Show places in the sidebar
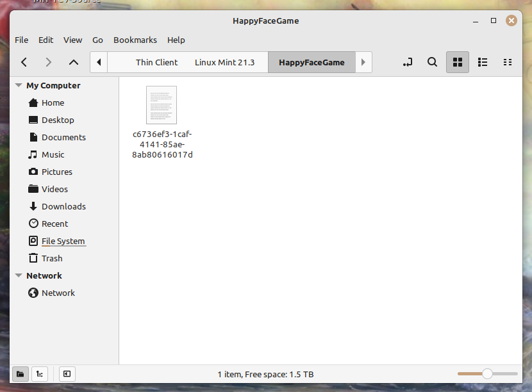Image resolution: width=532 pixels, height=392 pixels. (21, 374)
